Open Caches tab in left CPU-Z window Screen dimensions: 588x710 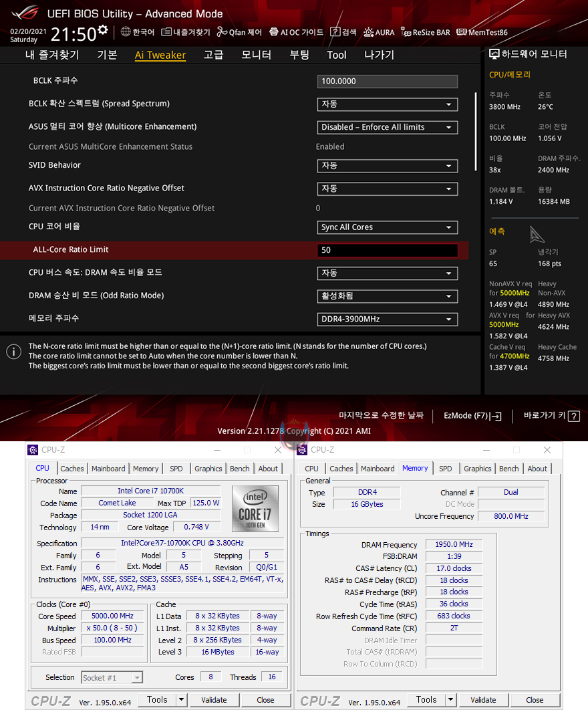[72, 469]
